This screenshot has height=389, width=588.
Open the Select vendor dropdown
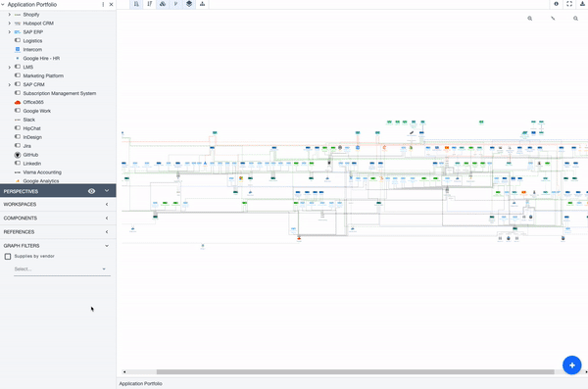(x=62, y=269)
